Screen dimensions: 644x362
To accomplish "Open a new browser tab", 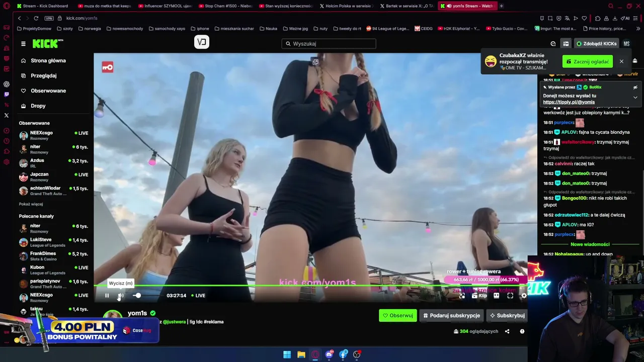I will [x=501, y=6].
